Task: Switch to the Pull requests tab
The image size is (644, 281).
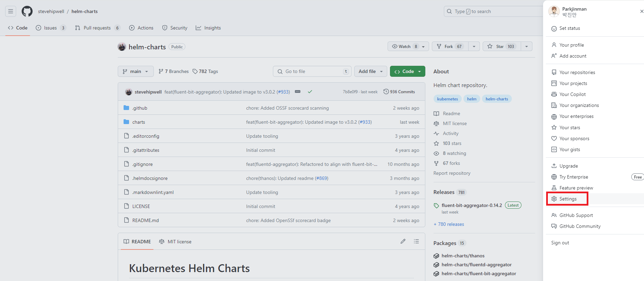Action: coord(97,28)
